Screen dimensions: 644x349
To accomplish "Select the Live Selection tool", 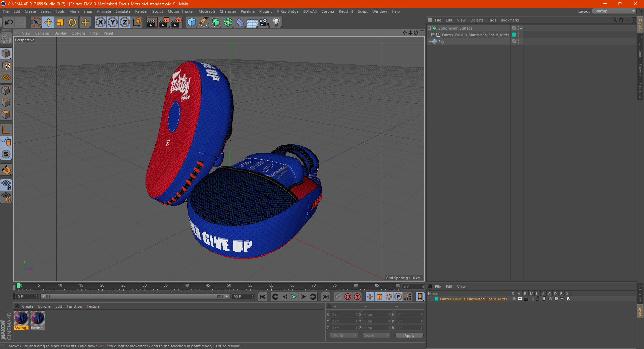I will click(36, 22).
